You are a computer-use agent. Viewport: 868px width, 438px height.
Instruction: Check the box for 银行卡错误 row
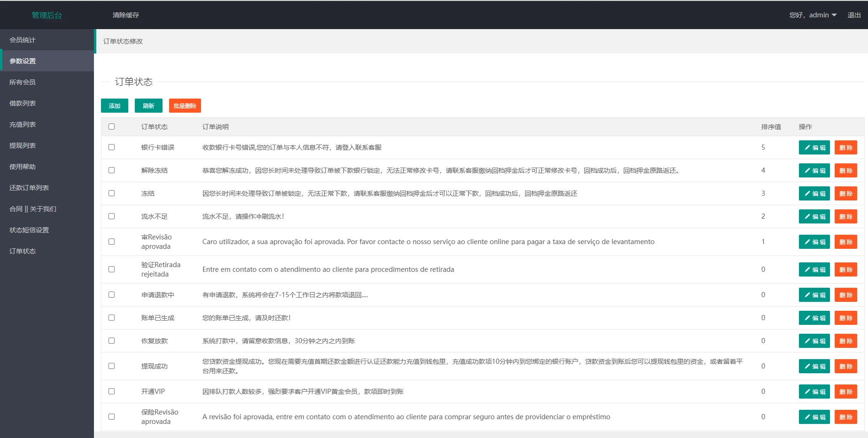tap(111, 147)
